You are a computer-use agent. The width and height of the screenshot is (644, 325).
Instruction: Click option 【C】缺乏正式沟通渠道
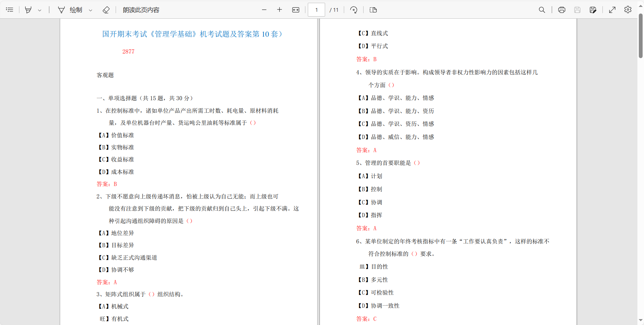tap(127, 258)
